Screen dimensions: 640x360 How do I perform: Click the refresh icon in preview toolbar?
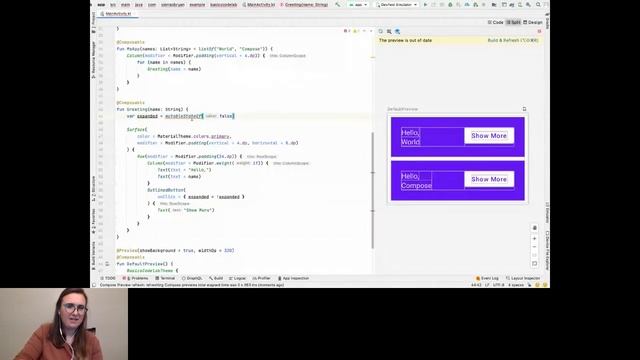click(380, 31)
